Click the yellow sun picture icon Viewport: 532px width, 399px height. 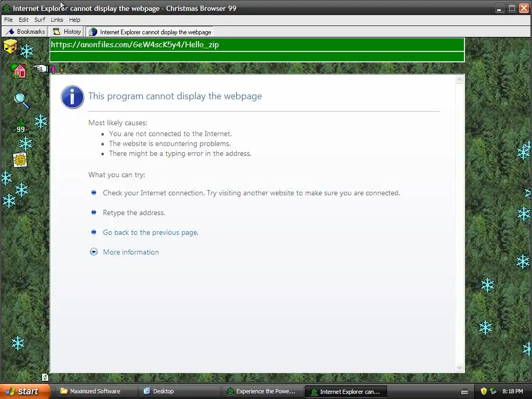pos(20,160)
